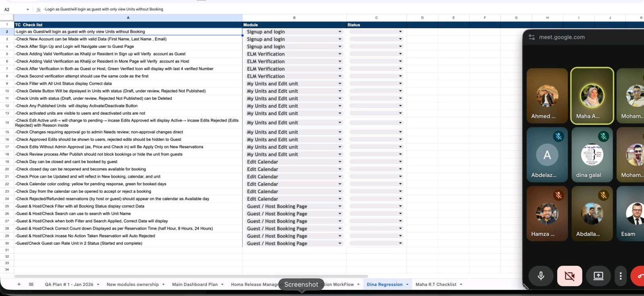Open Module dropdown for row 2 Signup and login
Screen dimensions: 644x296
pyautogui.click(x=340, y=32)
